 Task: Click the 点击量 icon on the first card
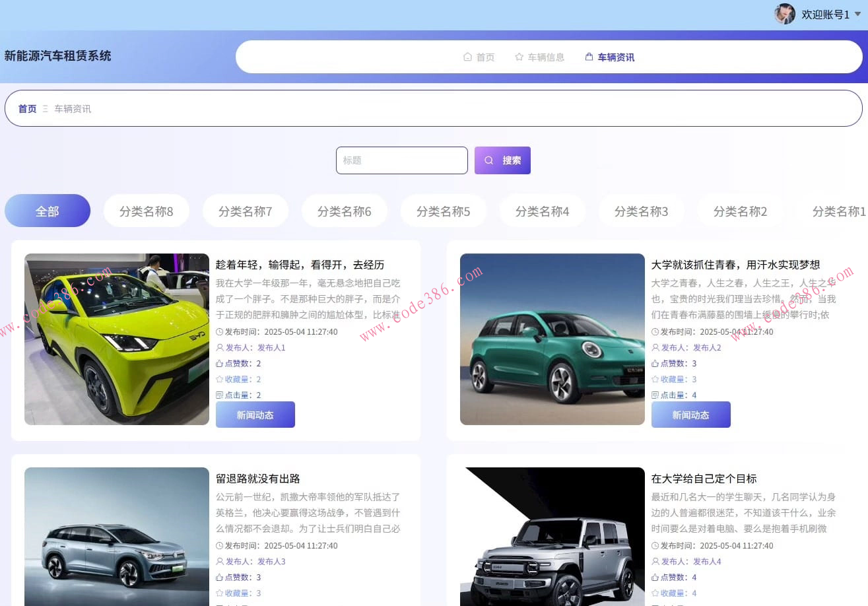coord(221,395)
